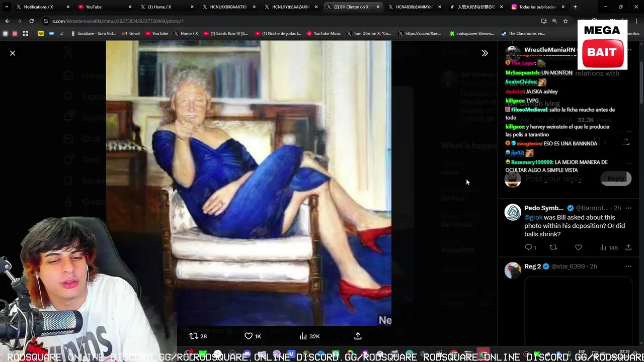Share main tweet icon above reply box
Viewport: 644px width, 362px height.
pyautogui.click(x=626, y=142)
